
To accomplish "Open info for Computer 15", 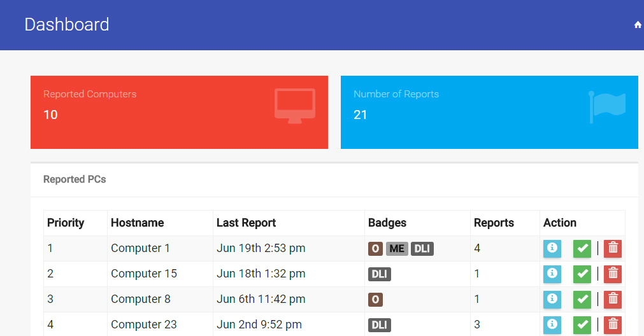I will tap(552, 274).
